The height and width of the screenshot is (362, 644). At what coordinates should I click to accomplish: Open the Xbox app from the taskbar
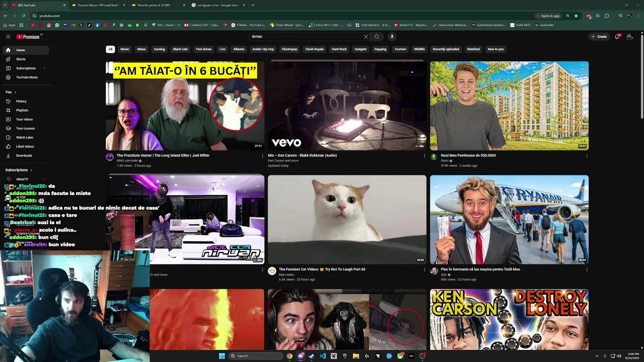(x=400, y=356)
